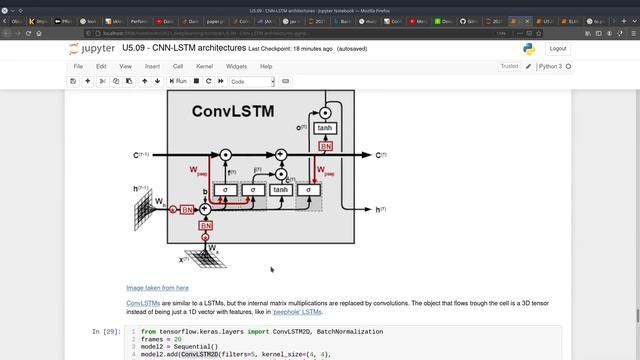Move selected cell up arrow
The height and width of the screenshot is (360, 640).
(x=144, y=81)
